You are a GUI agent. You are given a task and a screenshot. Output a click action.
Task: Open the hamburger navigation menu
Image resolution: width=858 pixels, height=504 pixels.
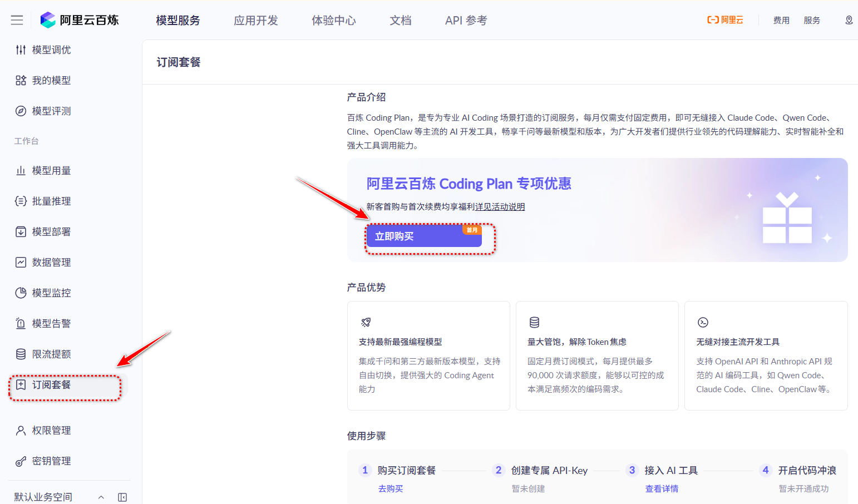(x=17, y=20)
